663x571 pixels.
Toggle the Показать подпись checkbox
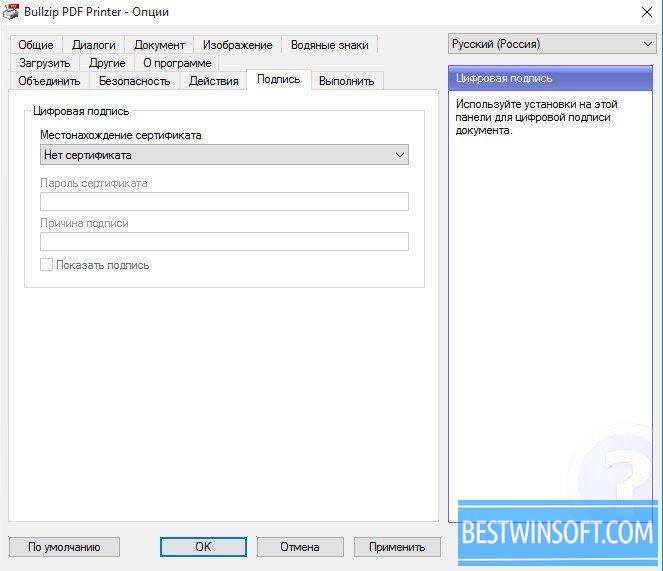(x=47, y=265)
